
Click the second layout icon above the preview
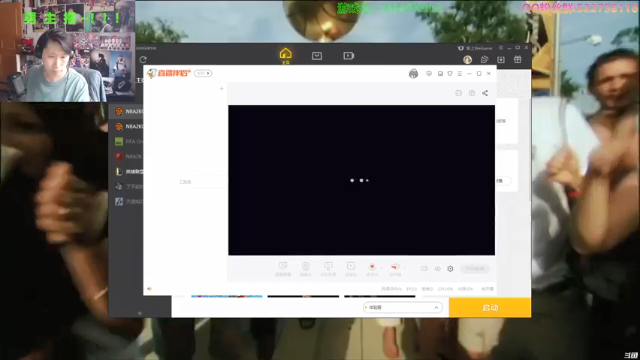(472, 93)
